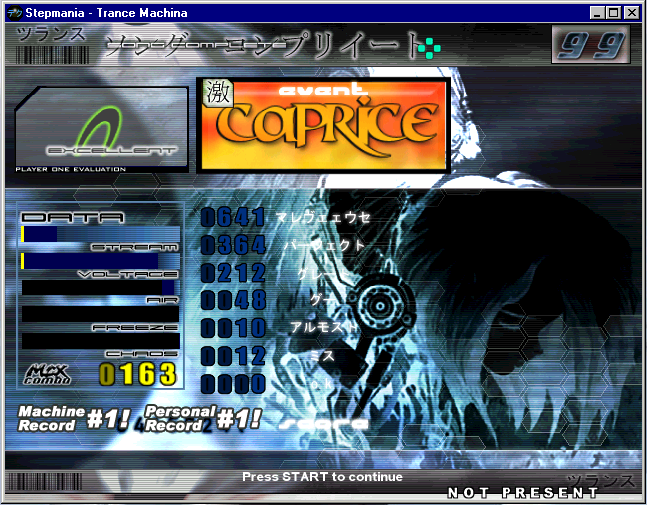Screen dimensions: 647x505
Task: Click the katakana label beside count 0364
Action: (x=325, y=245)
